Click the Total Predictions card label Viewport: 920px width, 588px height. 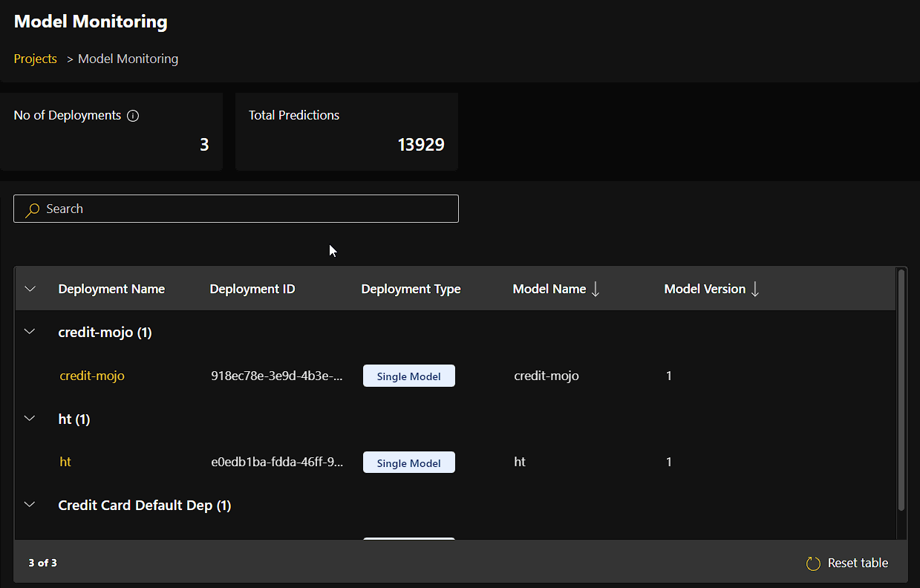tap(294, 115)
